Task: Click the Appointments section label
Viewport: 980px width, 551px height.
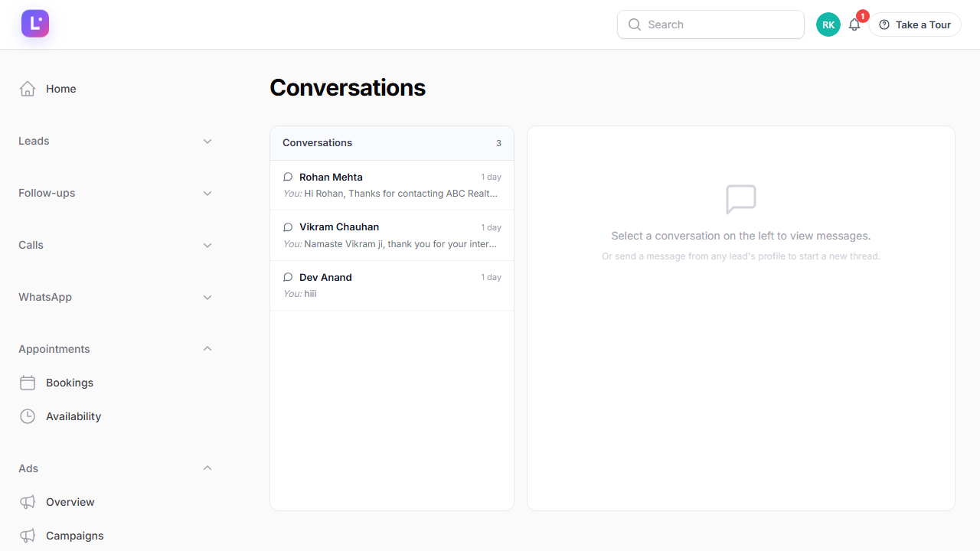Action: [54, 349]
